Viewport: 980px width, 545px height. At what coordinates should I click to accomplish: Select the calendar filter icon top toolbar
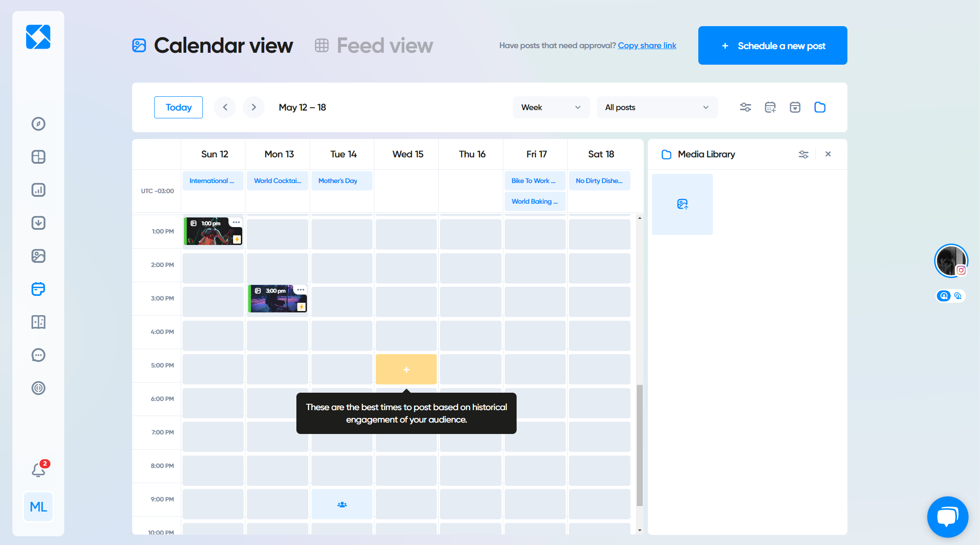745,107
